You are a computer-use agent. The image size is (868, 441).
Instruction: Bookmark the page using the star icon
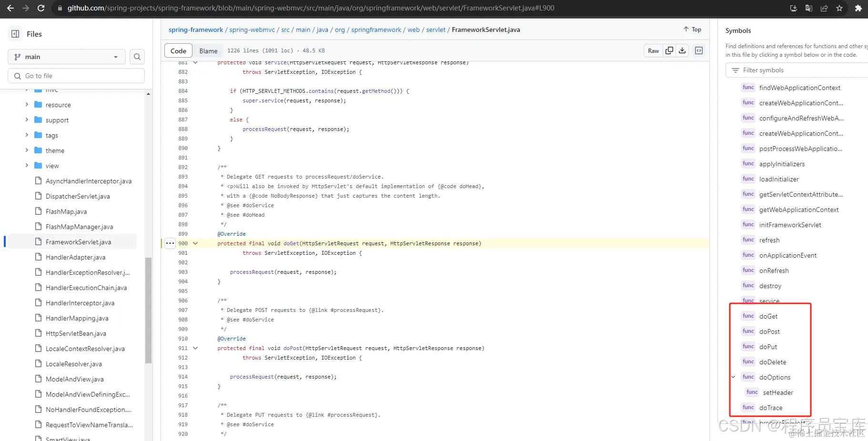click(840, 8)
